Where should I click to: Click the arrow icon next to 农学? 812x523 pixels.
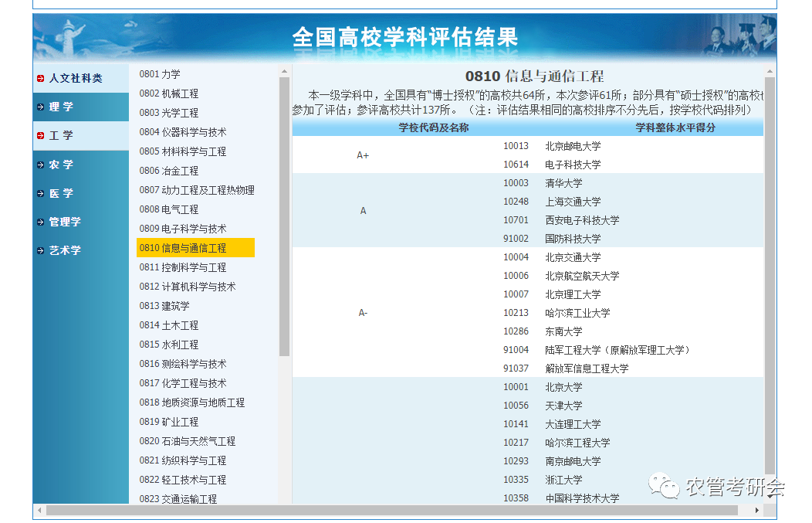pyautogui.click(x=40, y=165)
